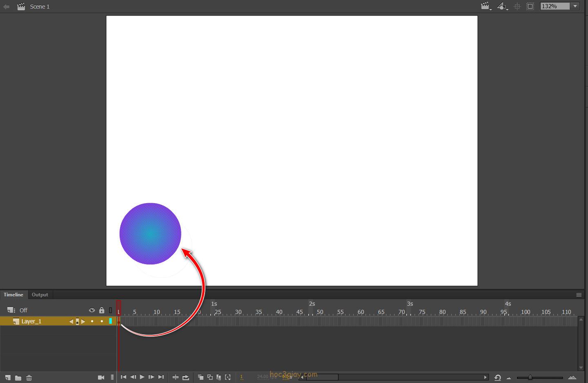Viewport: 588px width, 383px height.
Task: Click the timeline horizontal scrollbar thumb
Action: point(321,377)
